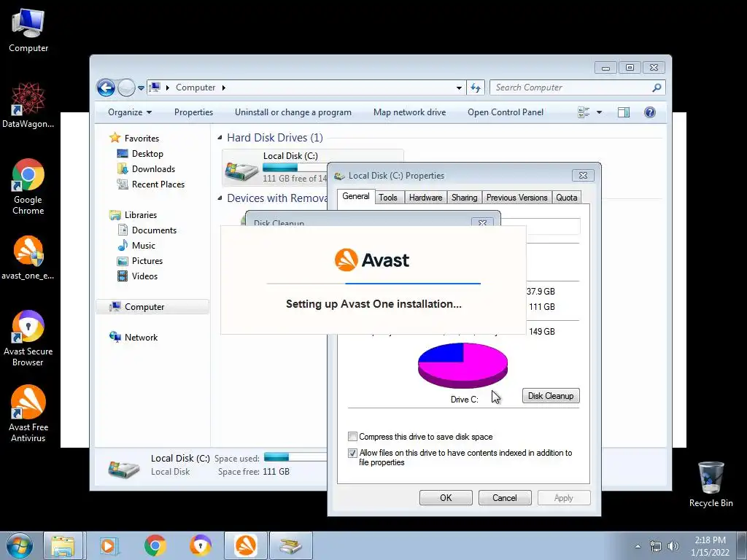Image resolution: width=747 pixels, height=560 pixels.
Task: Collapse the Devices with Removable Storage group
Action: click(x=220, y=198)
